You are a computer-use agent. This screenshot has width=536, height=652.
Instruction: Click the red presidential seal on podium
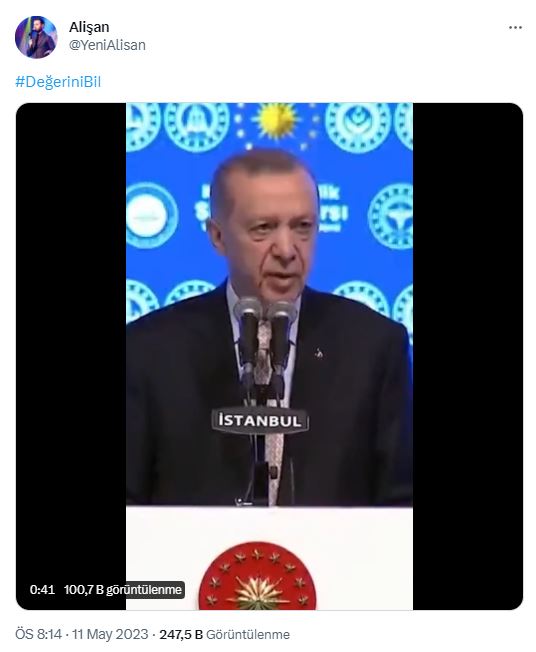coord(257,576)
